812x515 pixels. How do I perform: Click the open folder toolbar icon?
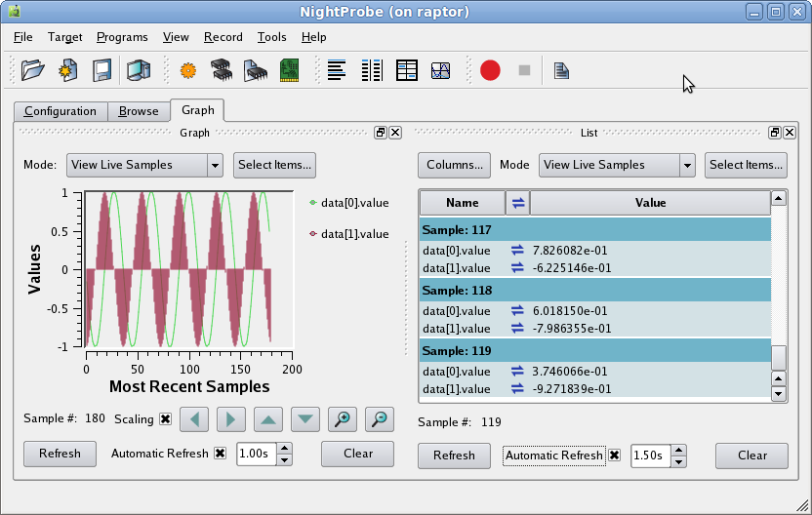click(32, 70)
